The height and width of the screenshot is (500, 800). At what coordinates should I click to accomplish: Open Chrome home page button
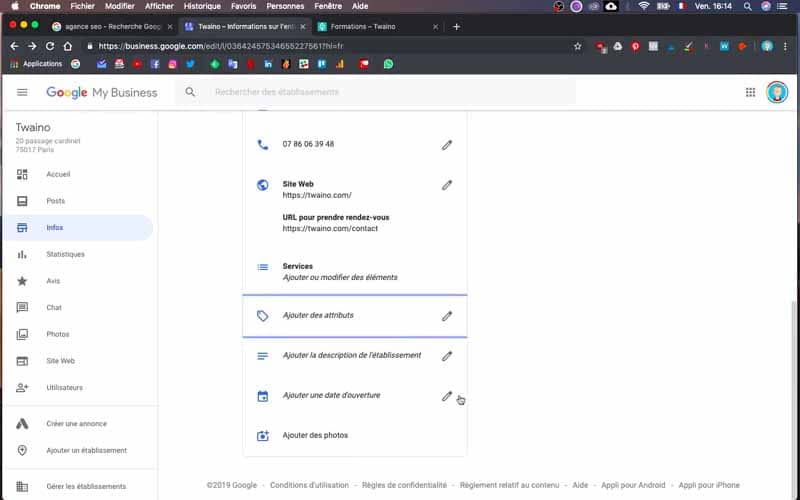tap(67, 46)
